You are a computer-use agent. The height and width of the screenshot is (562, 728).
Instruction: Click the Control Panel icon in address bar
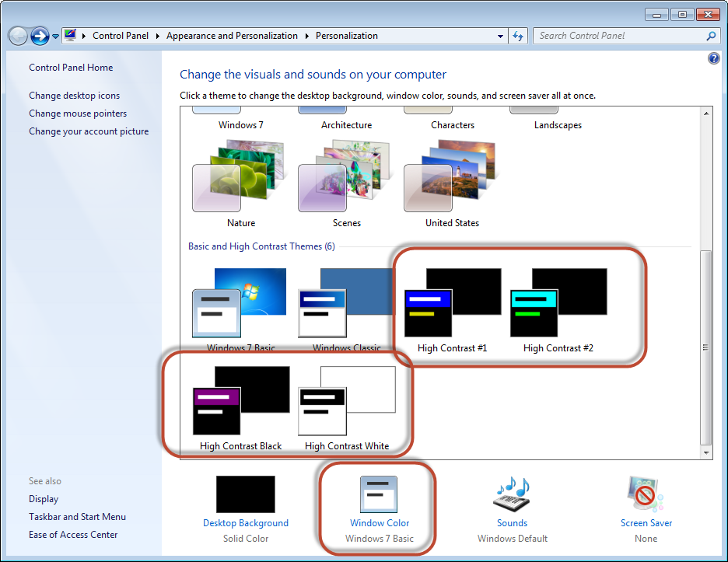(x=70, y=35)
